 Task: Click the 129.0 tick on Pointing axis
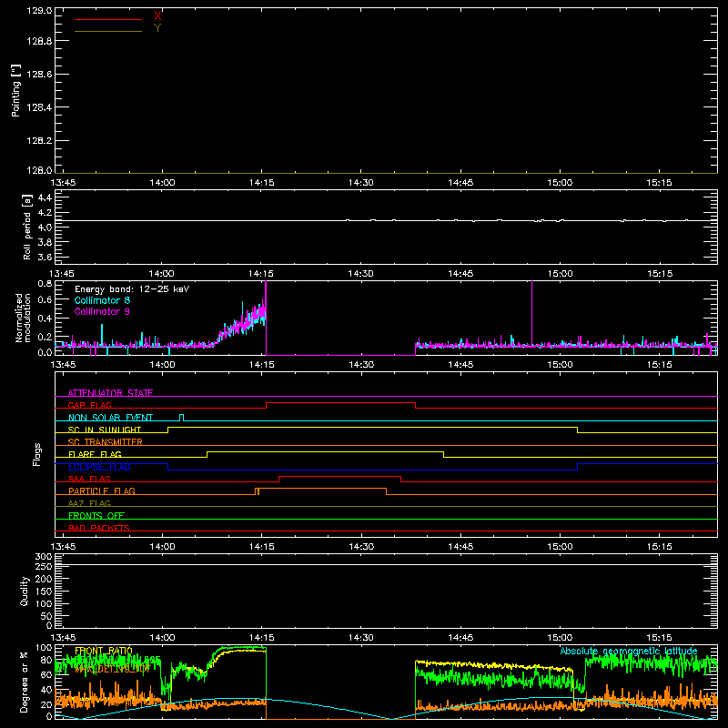(x=39, y=11)
